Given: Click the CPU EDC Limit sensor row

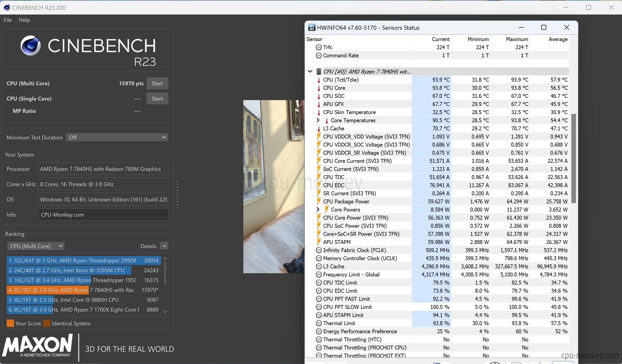Looking at the screenshot, I should [437, 291].
